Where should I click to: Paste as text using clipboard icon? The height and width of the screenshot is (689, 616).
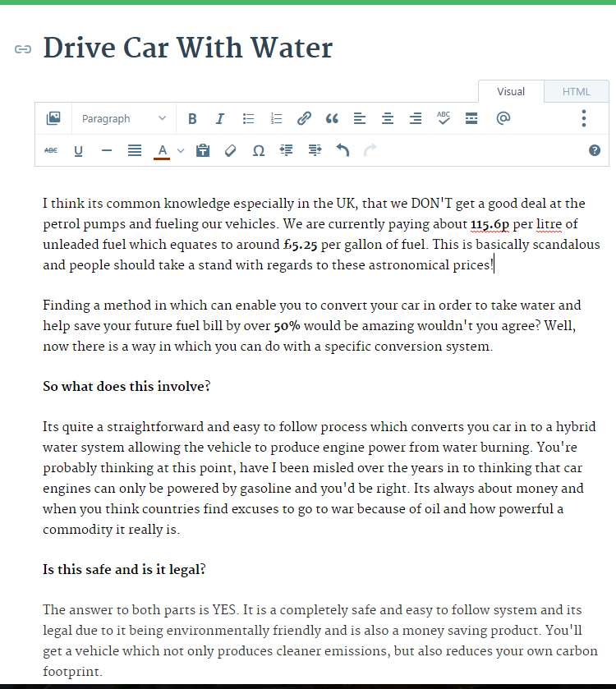[x=203, y=150]
